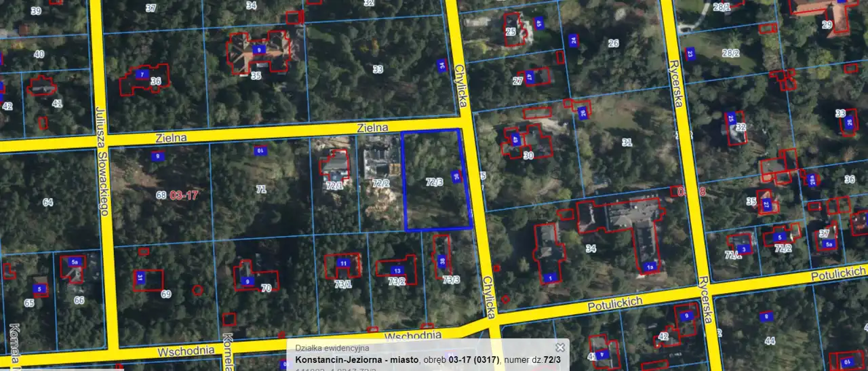
Task: Click address marker 11 on parcel 73/1
Action: point(343,263)
